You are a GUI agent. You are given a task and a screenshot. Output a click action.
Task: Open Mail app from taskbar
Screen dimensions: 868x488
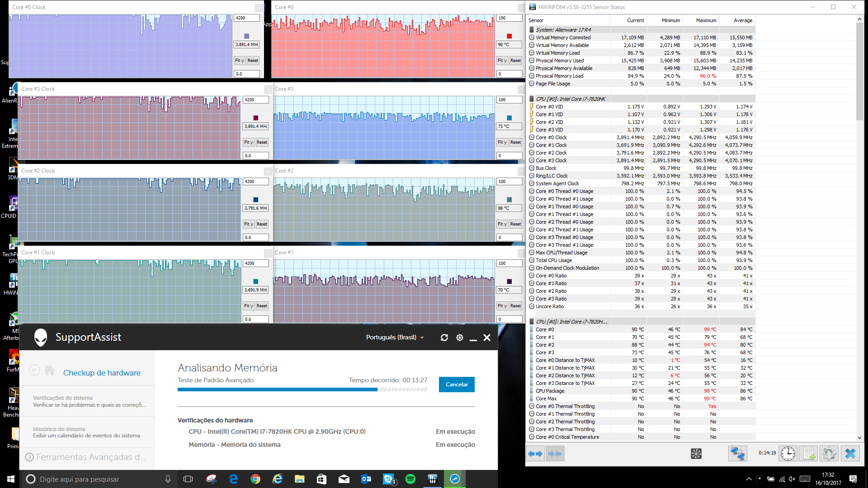[344, 479]
